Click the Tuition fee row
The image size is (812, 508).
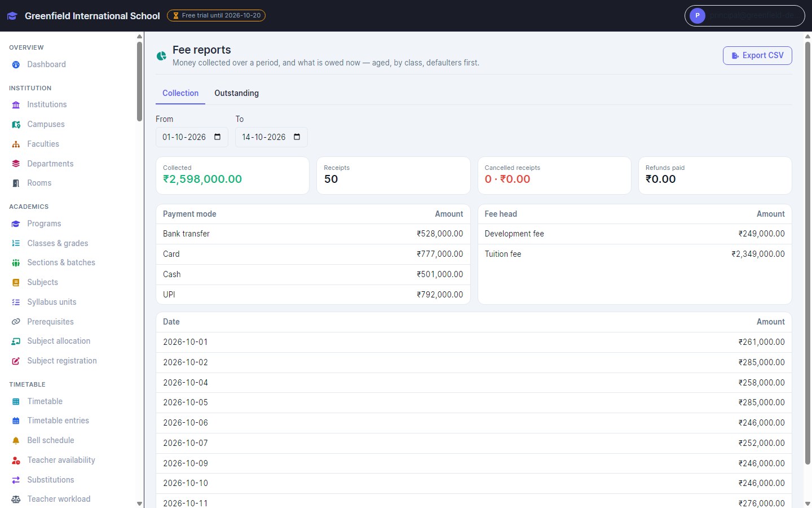click(634, 254)
